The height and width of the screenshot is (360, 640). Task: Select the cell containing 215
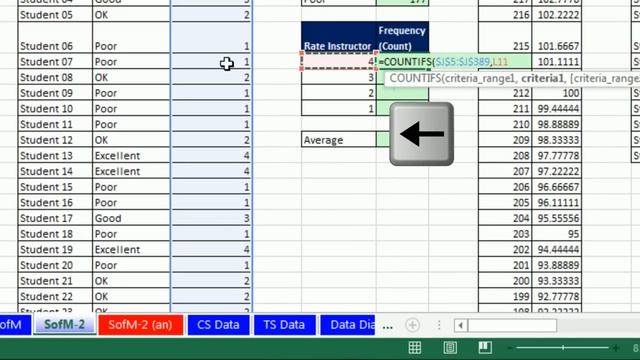click(x=505, y=38)
